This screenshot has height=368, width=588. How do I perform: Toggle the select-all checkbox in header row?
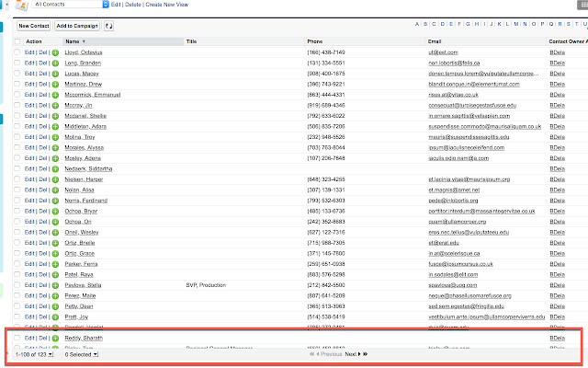click(x=17, y=41)
